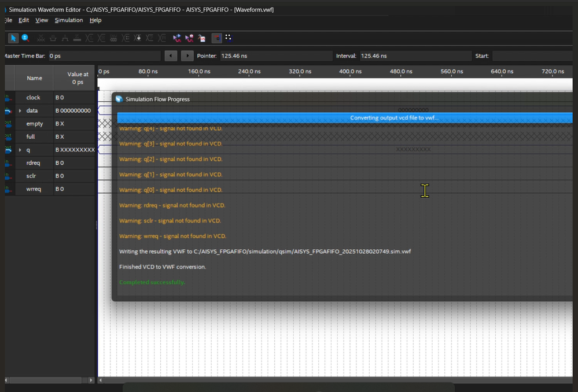
Task: Expand the q bus signal
Action: (x=20, y=150)
